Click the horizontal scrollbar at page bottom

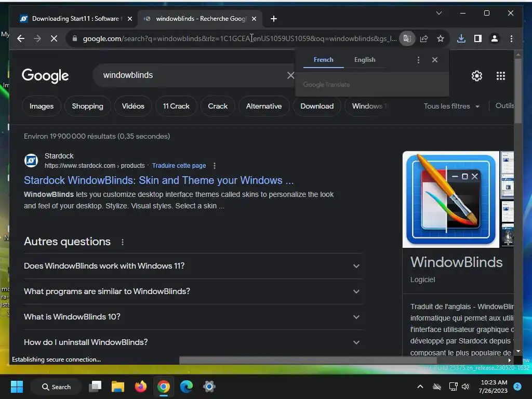pyautogui.click(x=308, y=360)
